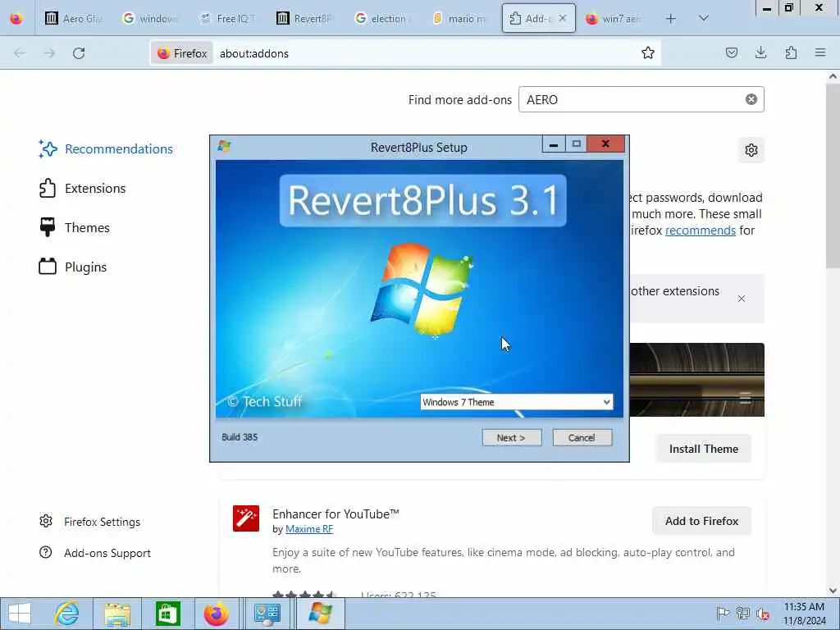
Task: Open the Downloads panel
Action: pos(760,53)
